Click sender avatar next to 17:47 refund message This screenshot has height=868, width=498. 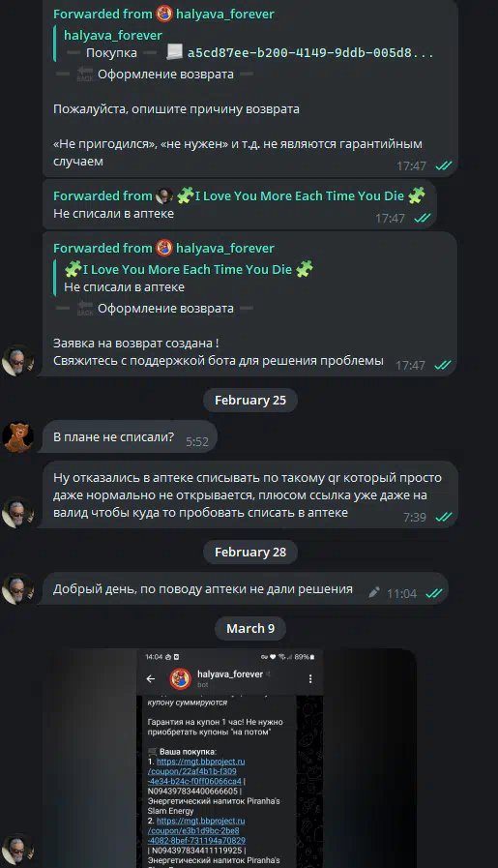[x=17, y=361]
